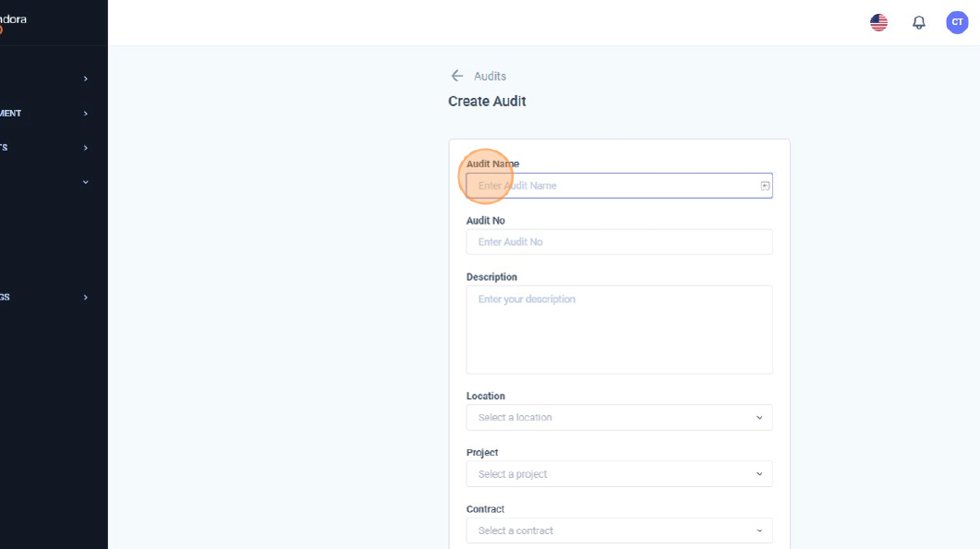Viewport: 980px width, 549px height.
Task: Expand the sidebar section ending in 'GS'
Action: [86, 298]
